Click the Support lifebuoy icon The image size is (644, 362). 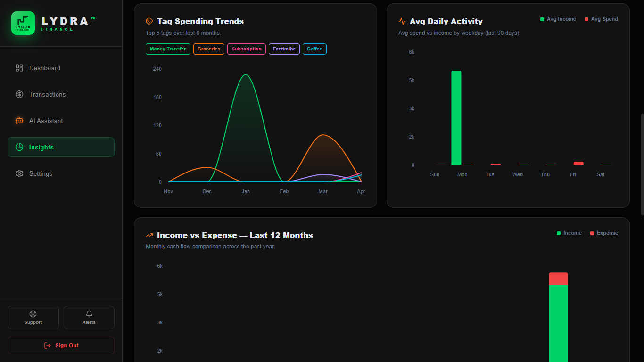pos(33,314)
